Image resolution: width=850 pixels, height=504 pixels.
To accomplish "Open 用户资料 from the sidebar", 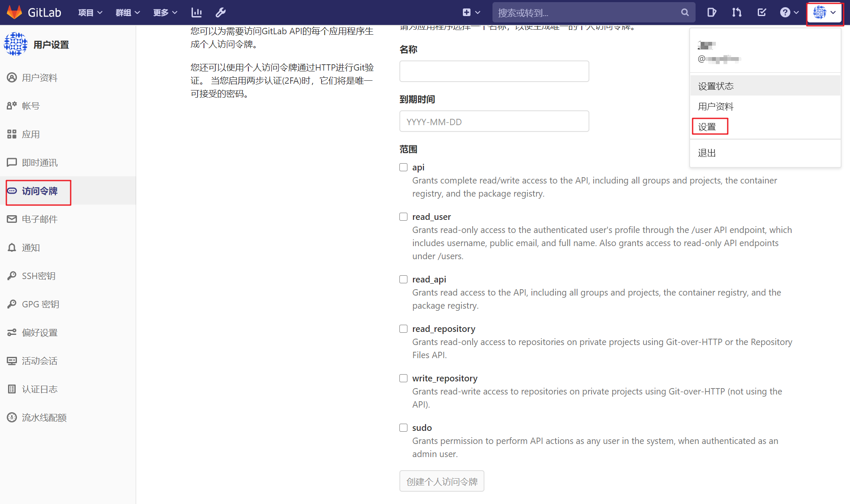I will pos(39,77).
